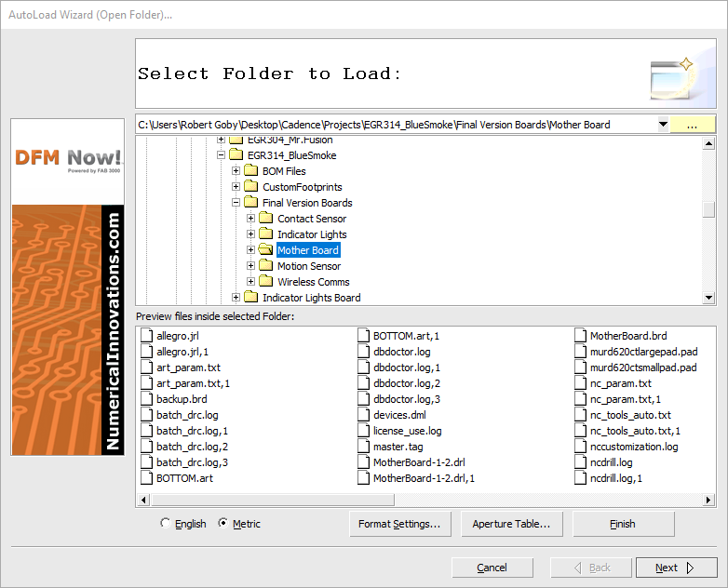Image resolution: width=728 pixels, height=588 pixels.
Task: Click the ncdrill.log file icon
Action: pos(580,461)
